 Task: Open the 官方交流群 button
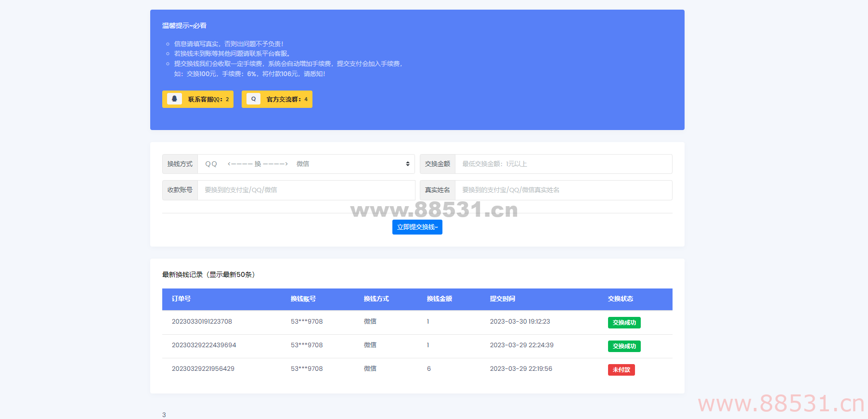click(277, 99)
